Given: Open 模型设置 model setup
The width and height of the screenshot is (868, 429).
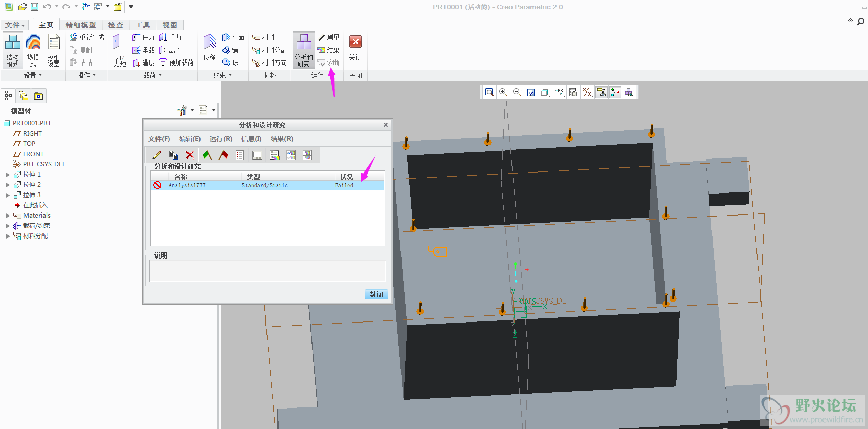Looking at the screenshot, I should 54,50.
